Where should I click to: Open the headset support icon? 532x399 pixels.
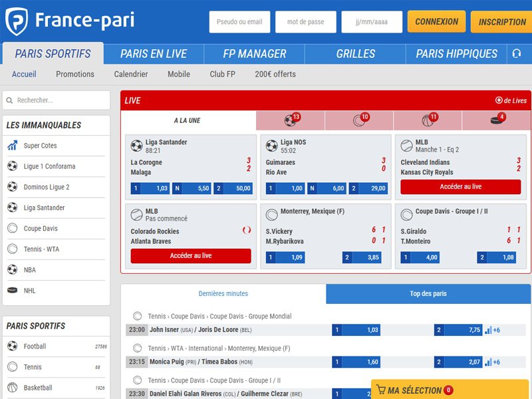[x=517, y=54]
